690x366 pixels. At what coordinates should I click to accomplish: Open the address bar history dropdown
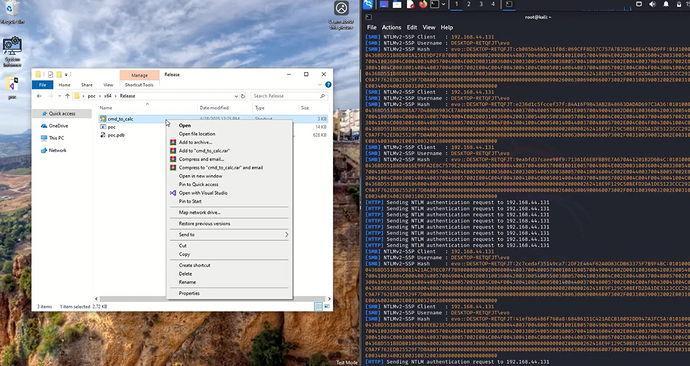[237, 96]
